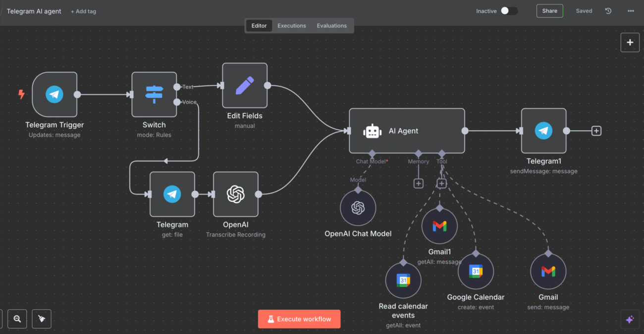The height and width of the screenshot is (334, 644).
Task: Open the workflow options three-dot menu
Action: 630,10
